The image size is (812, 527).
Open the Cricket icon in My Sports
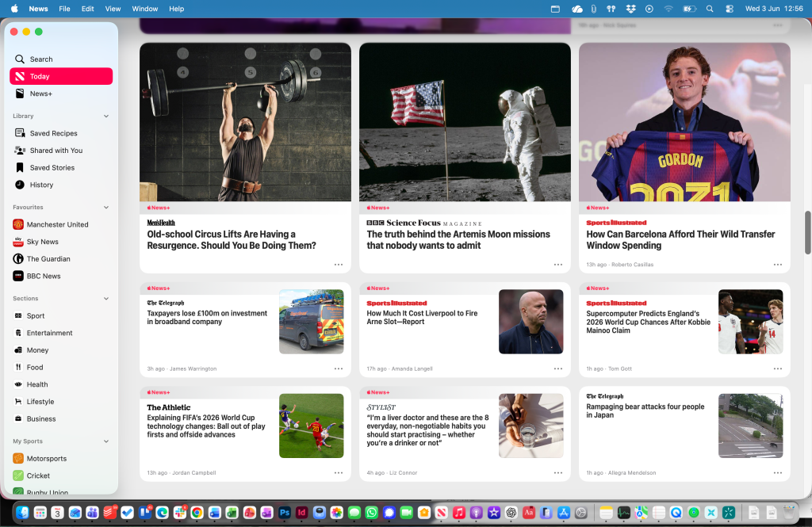pos(18,475)
